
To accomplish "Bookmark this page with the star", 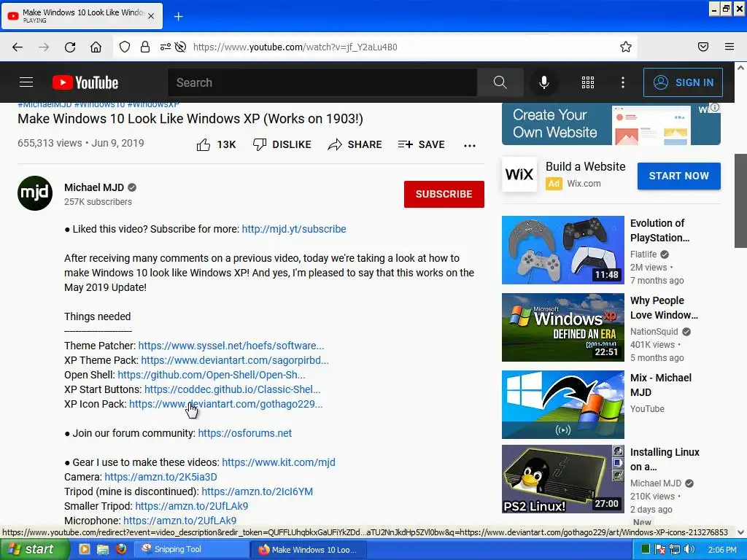I will [x=625, y=47].
